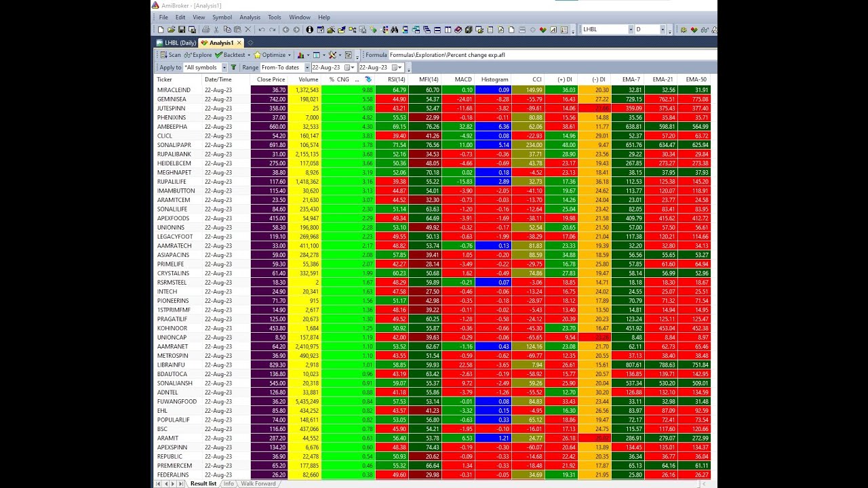Click the Forward navigation arrow icon

[296, 29]
